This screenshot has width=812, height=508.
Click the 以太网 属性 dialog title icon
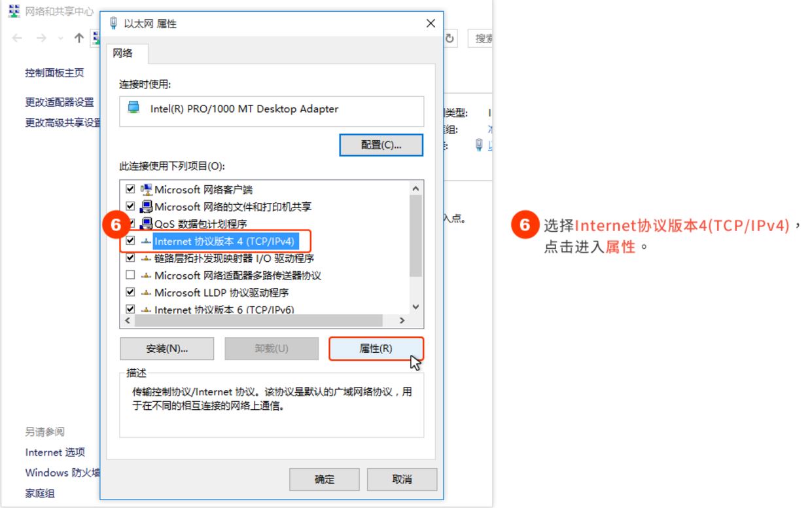tap(113, 24)
